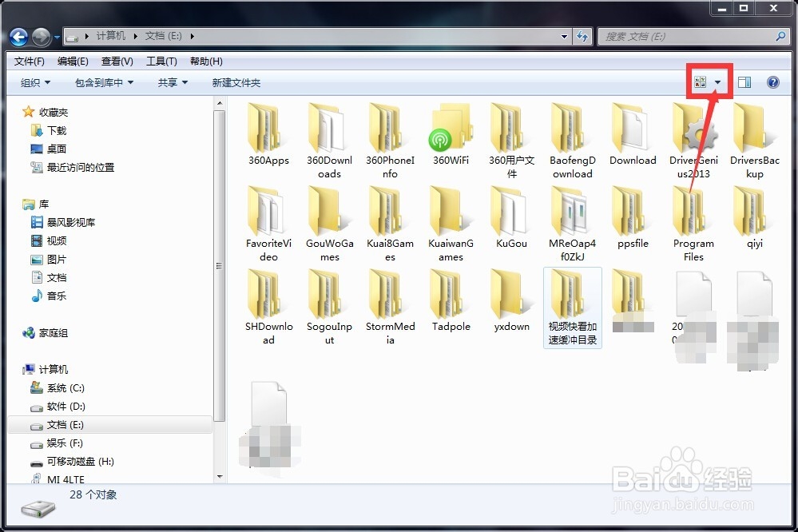The width and height of the screenshot is (798, 532).
Task: Open the 文件(F) menu
Action: 29,62
